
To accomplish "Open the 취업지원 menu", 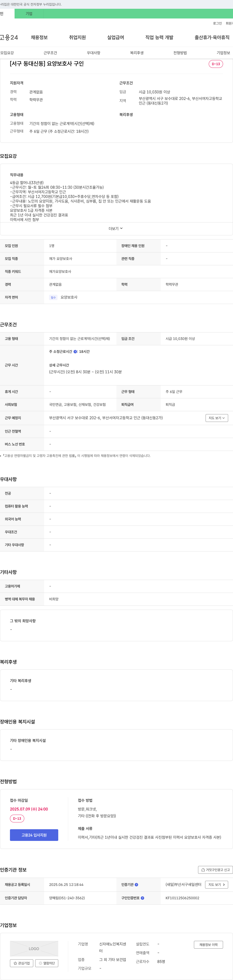I will click(77, 37).
